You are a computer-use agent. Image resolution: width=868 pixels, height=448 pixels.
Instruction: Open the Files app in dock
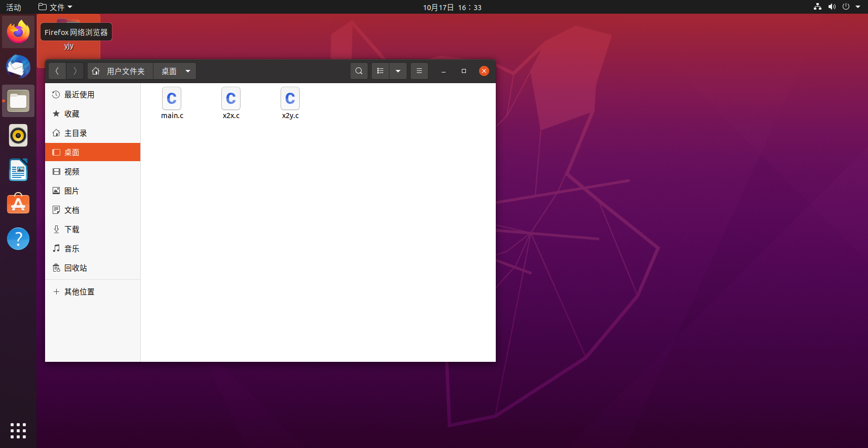click(x=18, y=101)
